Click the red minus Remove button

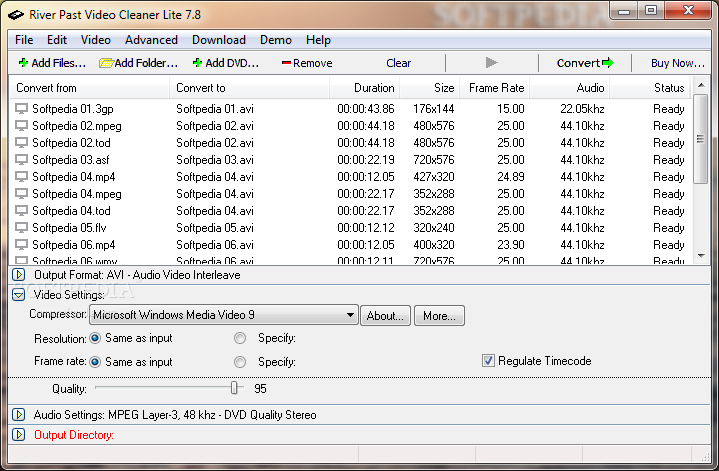pos(307,63)
